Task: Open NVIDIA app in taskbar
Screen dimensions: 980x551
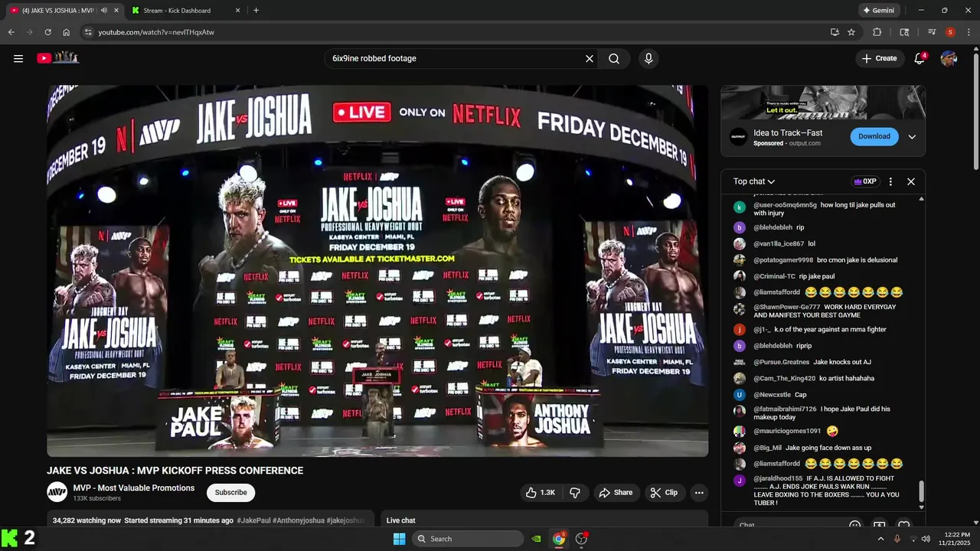Action: pyautogui.click(x=537, y=539)
